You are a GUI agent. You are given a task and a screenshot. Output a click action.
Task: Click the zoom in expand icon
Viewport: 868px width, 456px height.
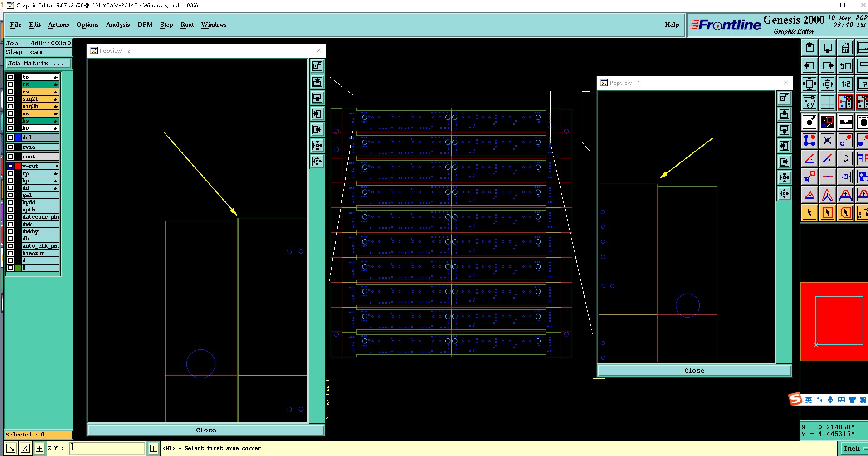809,84
